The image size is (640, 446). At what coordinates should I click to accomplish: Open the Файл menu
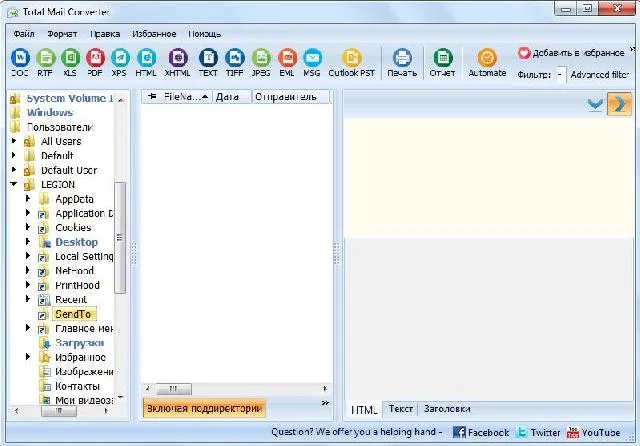tap(24, 34)
